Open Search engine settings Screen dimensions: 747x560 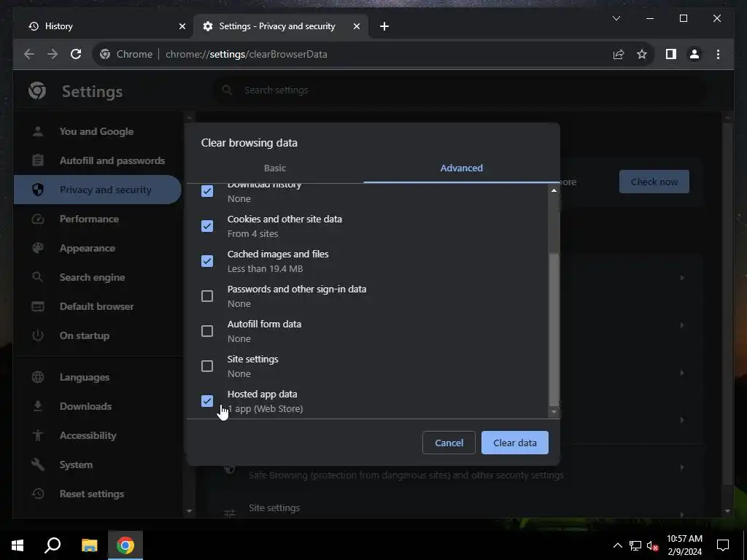pyautogui.click(x=97, y=277)
